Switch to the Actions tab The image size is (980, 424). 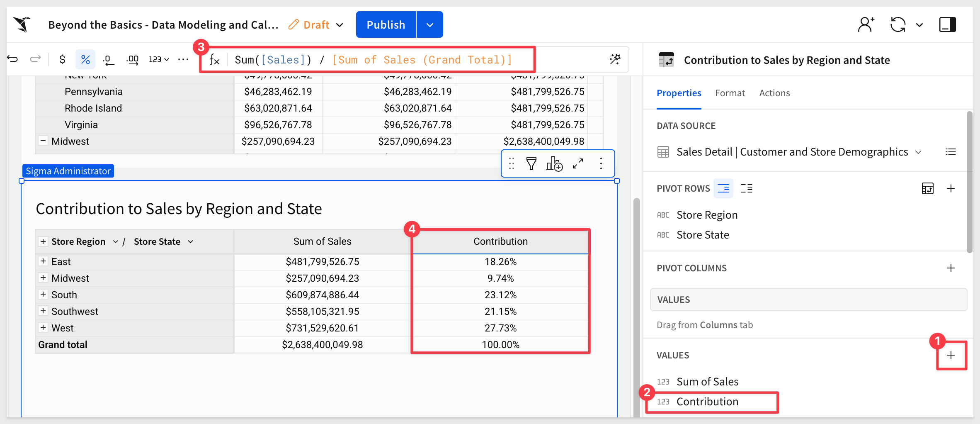tap(774, 93)
